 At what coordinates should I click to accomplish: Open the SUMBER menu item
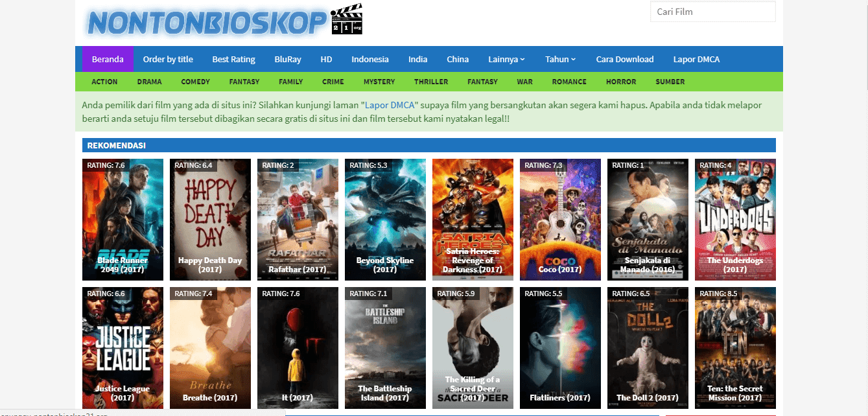tap(670, 82)
